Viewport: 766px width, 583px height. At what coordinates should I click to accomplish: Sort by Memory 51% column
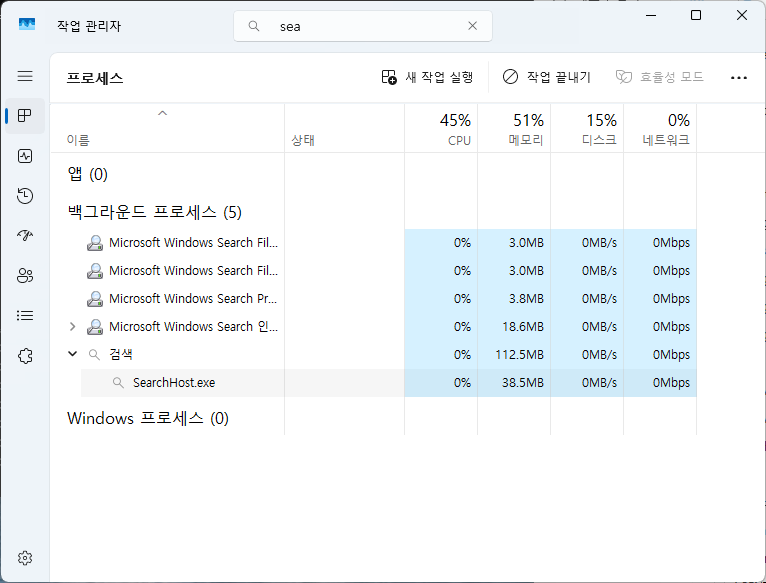tap(514, 129)
